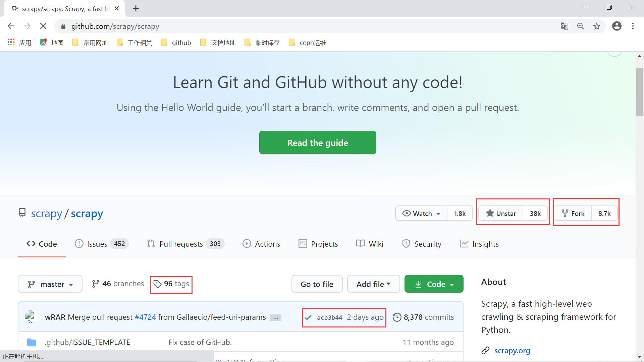The width and height of the screenshot is (644, 362).
Task: Open the 工作相关 bookmarks folder
Action: pyautogui.click(x=135, y=43)
